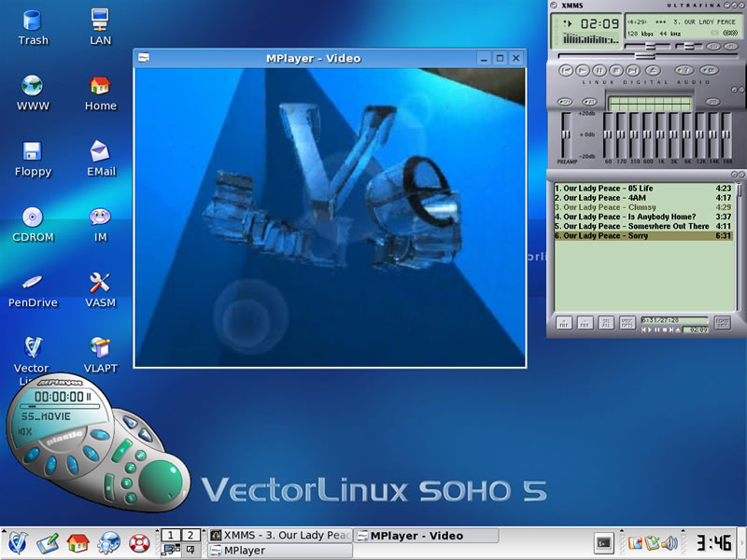Open the PenDrive desktop icon
747x560 pixels.
click(33, 282)
